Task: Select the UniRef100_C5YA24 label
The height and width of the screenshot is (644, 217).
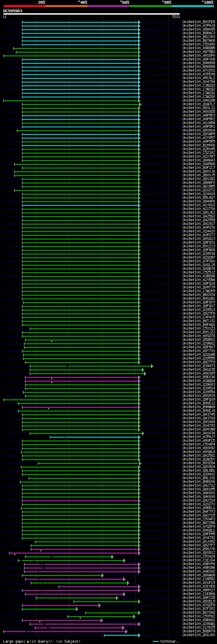Action: [199, 556]
